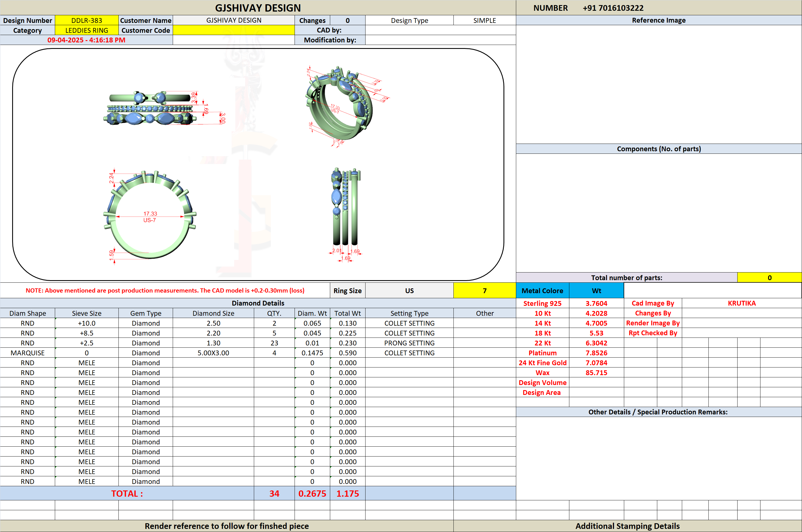Select the 22 Kt weight 6.3042
Screen dimensions: 802x532
tap(596, 343)
